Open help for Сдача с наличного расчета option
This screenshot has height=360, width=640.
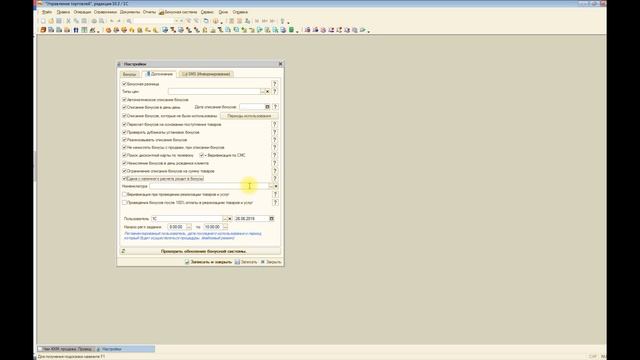click(x=275, y=178)
